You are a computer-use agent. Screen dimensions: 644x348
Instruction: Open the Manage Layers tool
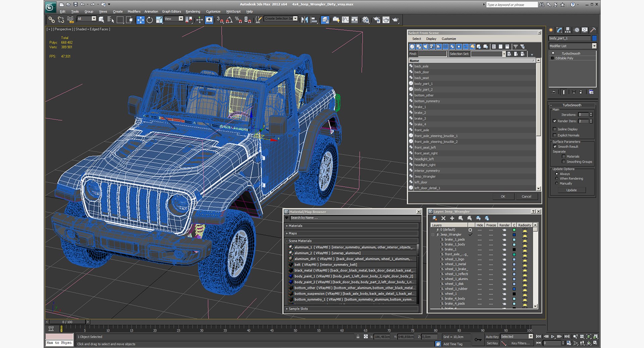coord(325,20)
